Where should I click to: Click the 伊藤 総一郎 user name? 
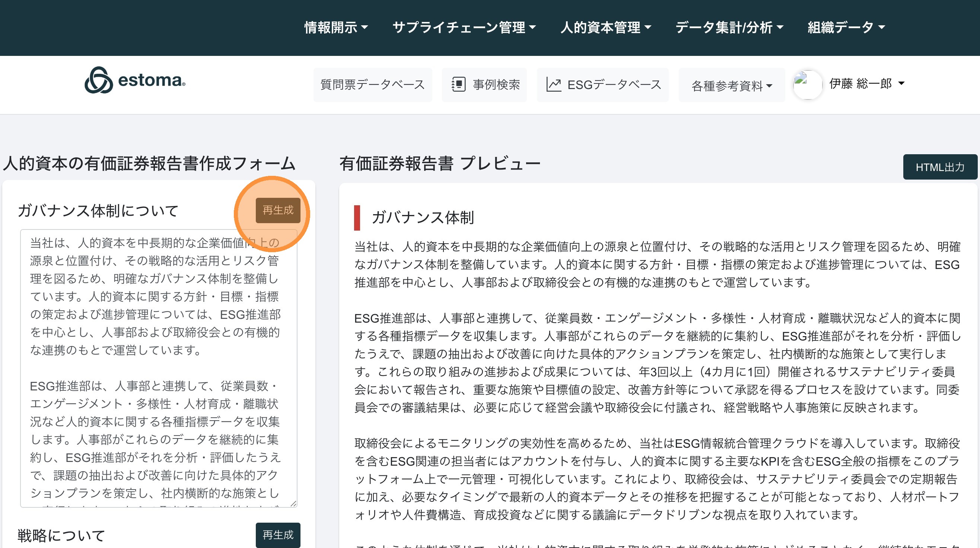point(860,83)
